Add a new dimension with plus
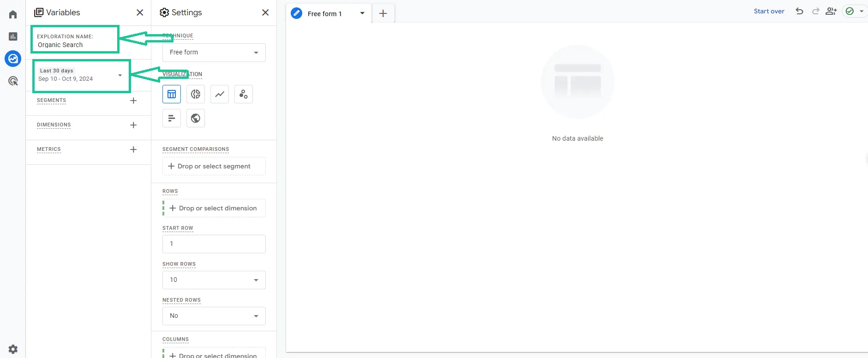 pos(133,125)
